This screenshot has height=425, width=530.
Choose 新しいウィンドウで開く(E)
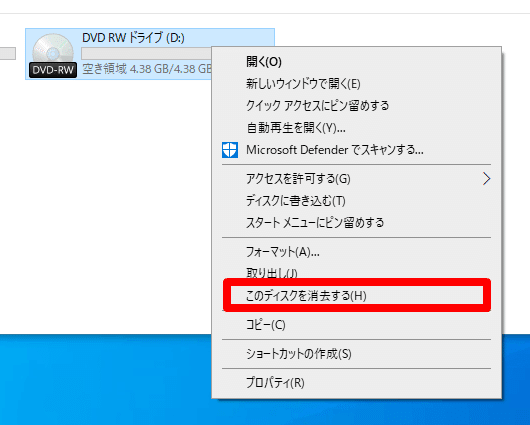click(x=356, y=84)
